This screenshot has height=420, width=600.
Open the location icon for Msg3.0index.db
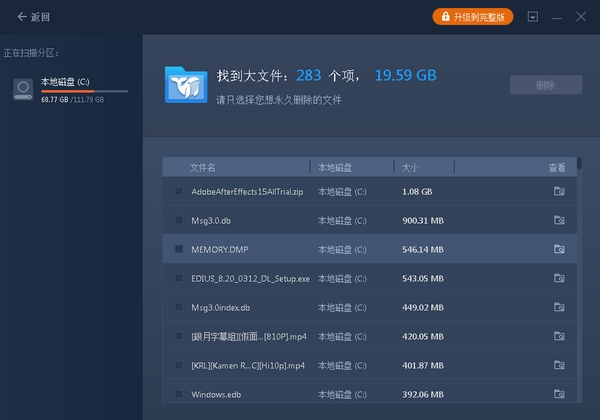559,307
